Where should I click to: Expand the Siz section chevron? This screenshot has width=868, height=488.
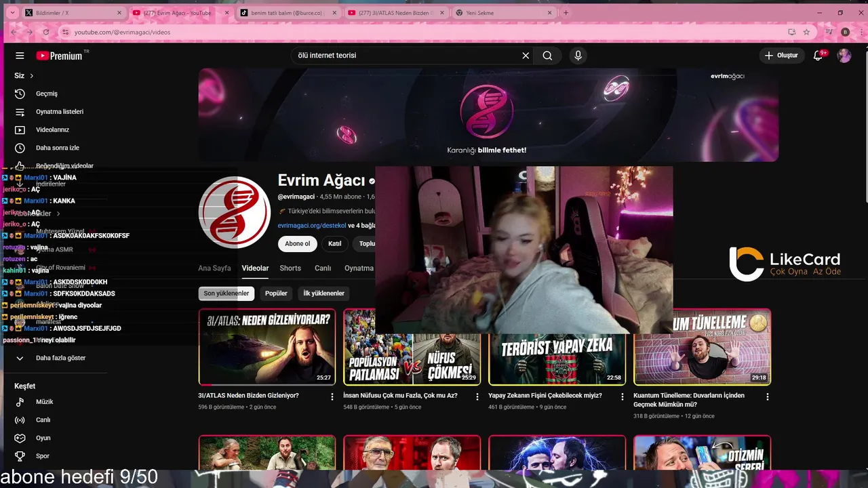(31, 76)
